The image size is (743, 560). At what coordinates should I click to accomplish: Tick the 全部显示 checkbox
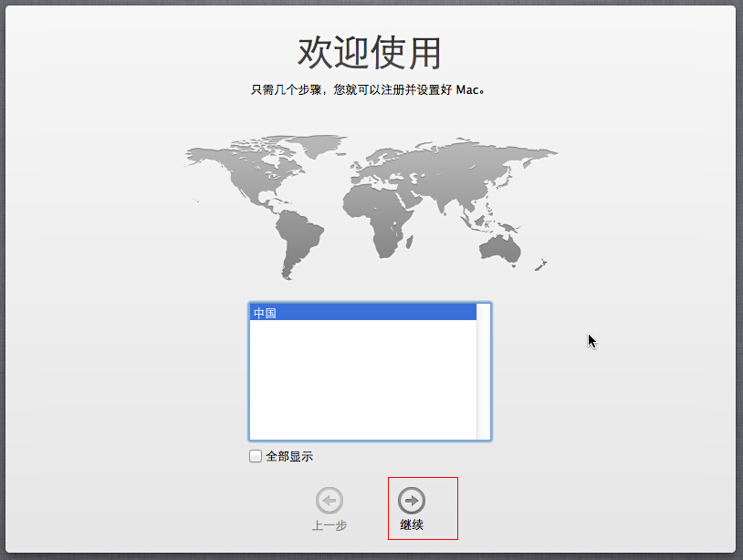(x=256, y=456)
